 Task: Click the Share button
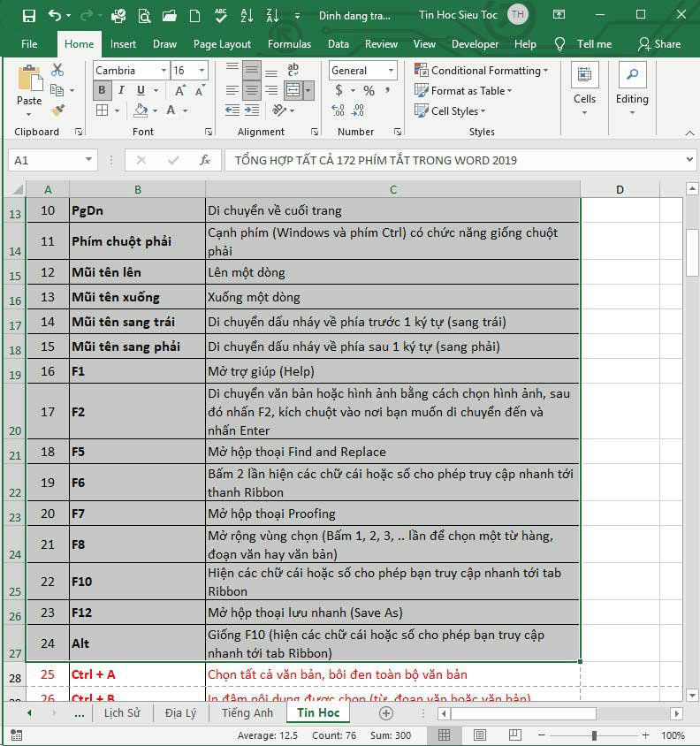659,44
